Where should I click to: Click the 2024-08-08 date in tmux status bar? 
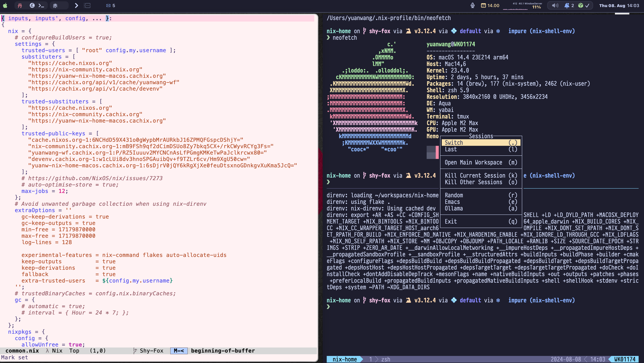point(566,359)
